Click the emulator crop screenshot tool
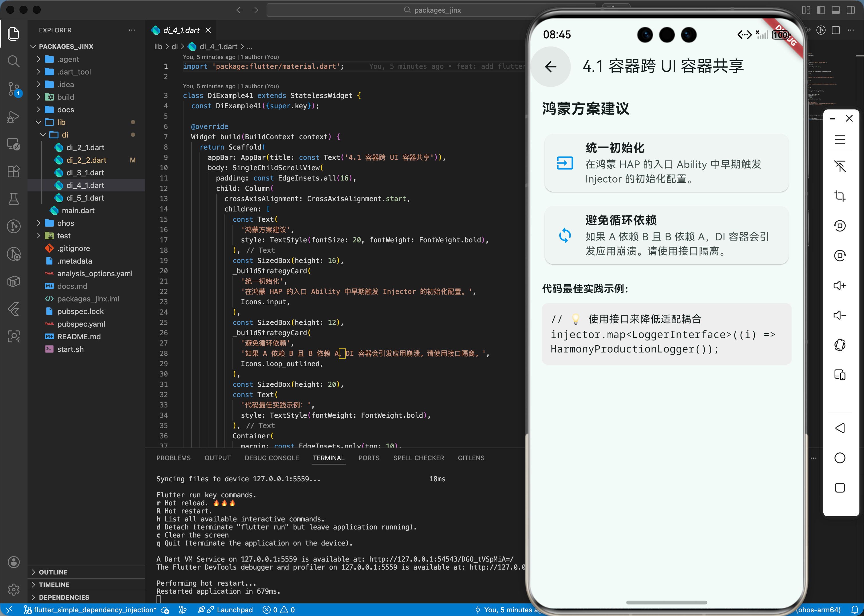Image resolution: width=864 pixels, height=616 pixels. (x=839, y=196)
